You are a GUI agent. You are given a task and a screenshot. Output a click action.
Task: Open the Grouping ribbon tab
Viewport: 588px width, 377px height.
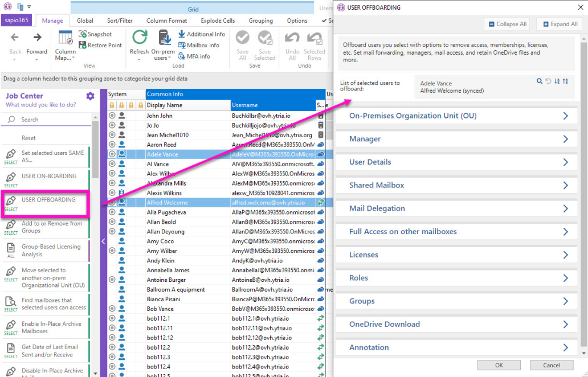click(260, 21)
